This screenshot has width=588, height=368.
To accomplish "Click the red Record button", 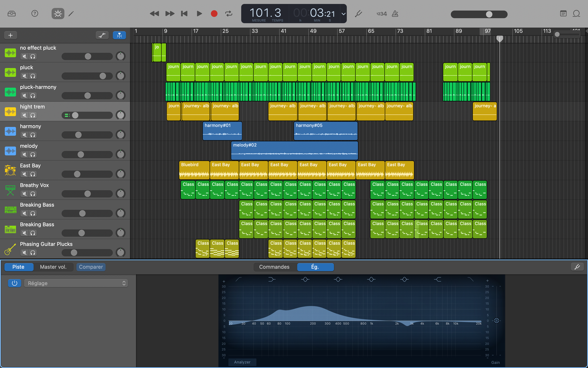I will pos(214,14).
